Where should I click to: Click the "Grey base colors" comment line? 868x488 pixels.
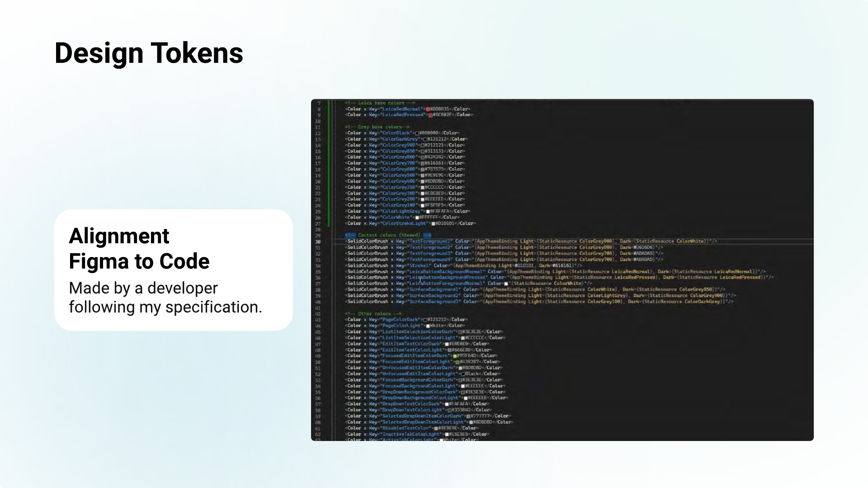point(377,127)
